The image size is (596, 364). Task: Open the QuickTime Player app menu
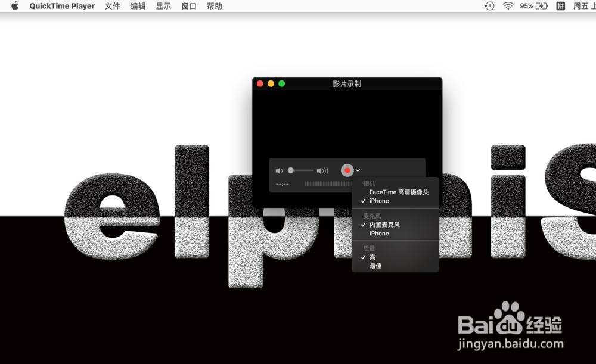click(62, 6)
